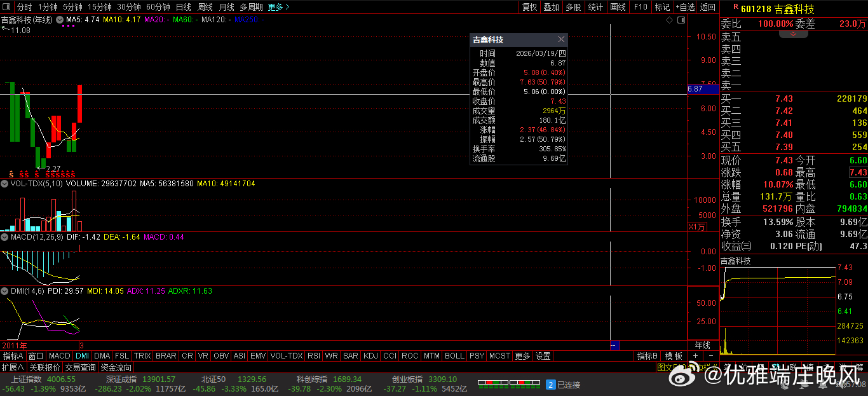Select the TRIX indicator tab

click(x=142, y=356)
